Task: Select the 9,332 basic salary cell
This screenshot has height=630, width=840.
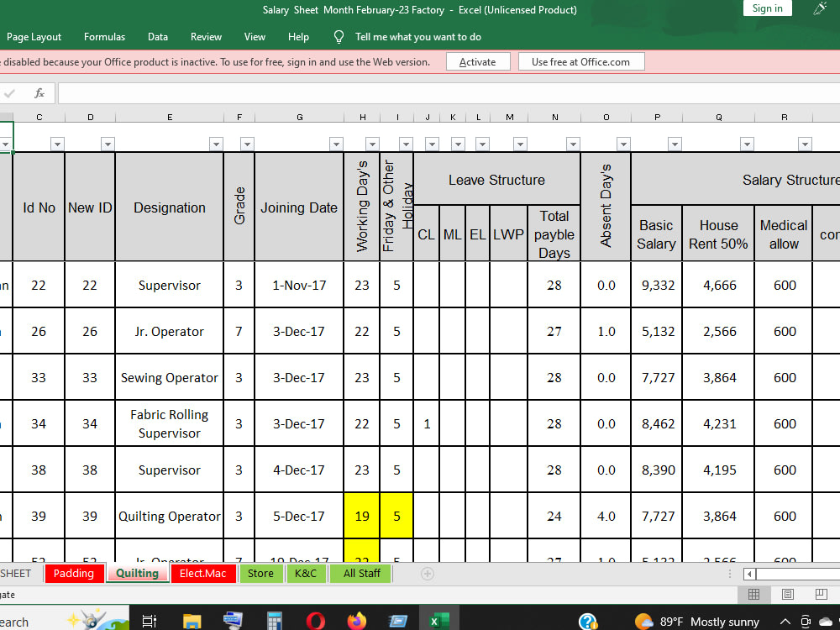Action: [x=658, y=285]
